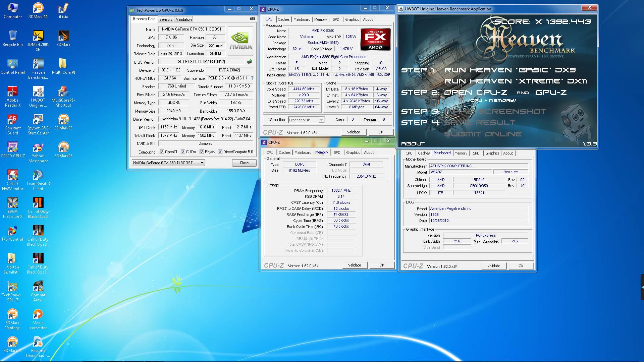Open the Combat Arms desktop shortcut
This screenshot has height=362, width=644.
pos(38,291)
